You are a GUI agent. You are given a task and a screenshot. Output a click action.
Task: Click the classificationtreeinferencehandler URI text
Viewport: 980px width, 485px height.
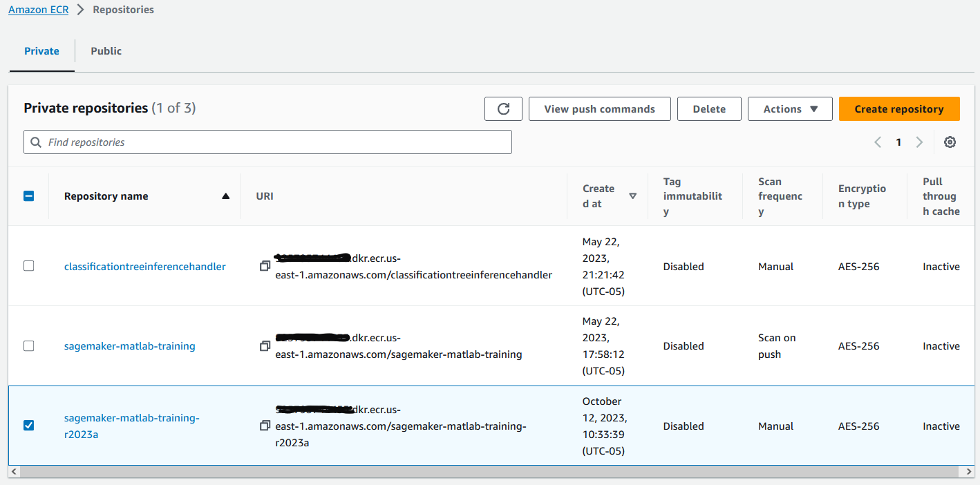pos(413,266)
